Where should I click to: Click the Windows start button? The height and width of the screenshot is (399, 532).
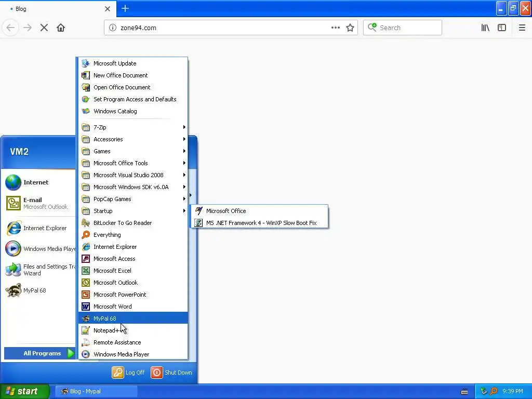coord(25,391)
